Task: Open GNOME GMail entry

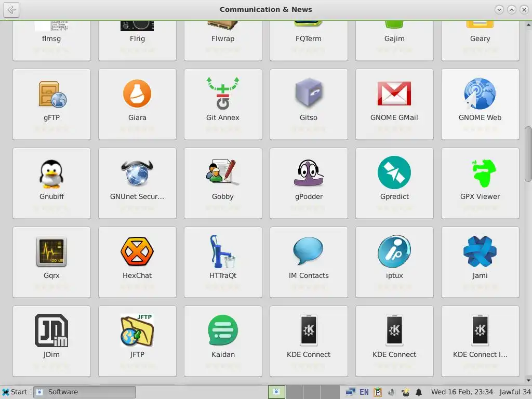Action: (x=394, y=104)
